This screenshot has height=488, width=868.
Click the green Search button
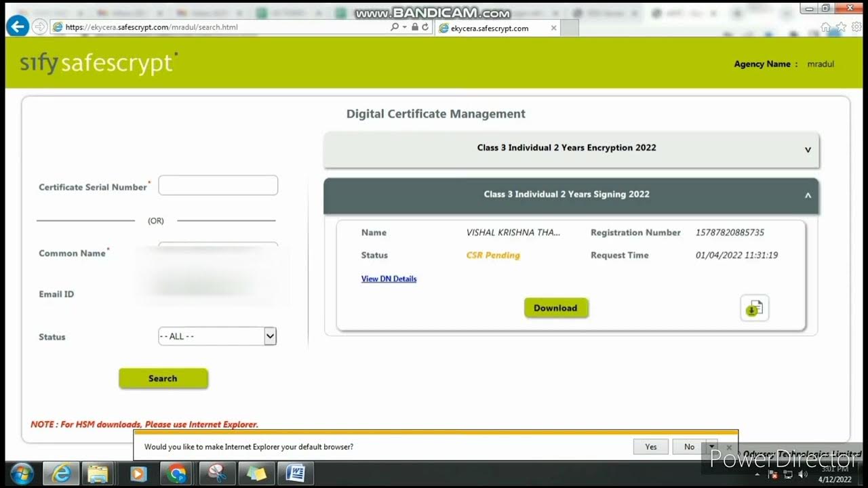click(163, 378)
